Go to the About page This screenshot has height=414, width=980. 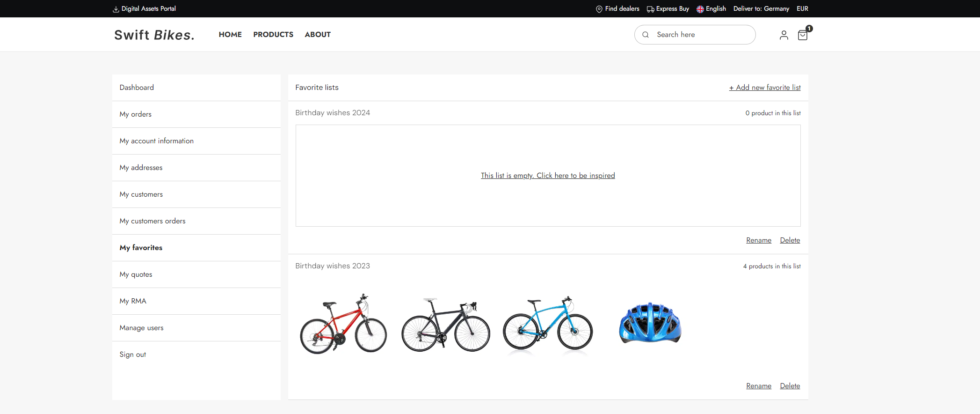[x=318, y=35]
